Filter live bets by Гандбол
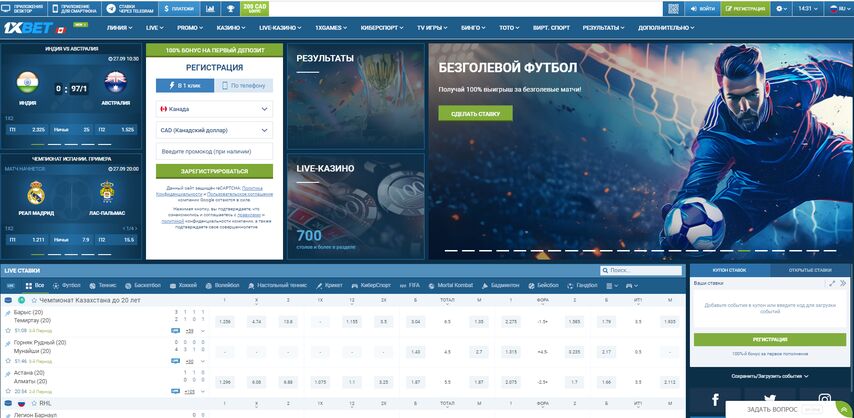The width and height of the screenshot is (854, 418). 582,285
